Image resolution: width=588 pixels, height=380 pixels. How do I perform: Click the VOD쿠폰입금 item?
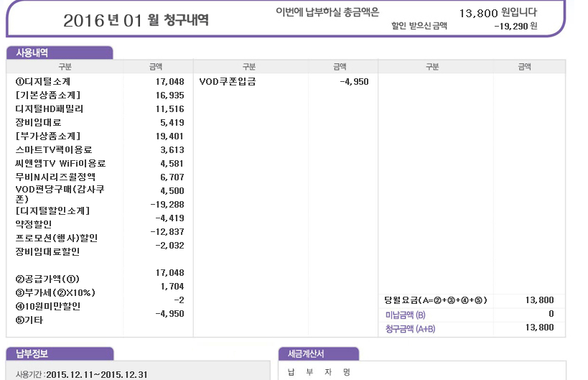point(228,82)
